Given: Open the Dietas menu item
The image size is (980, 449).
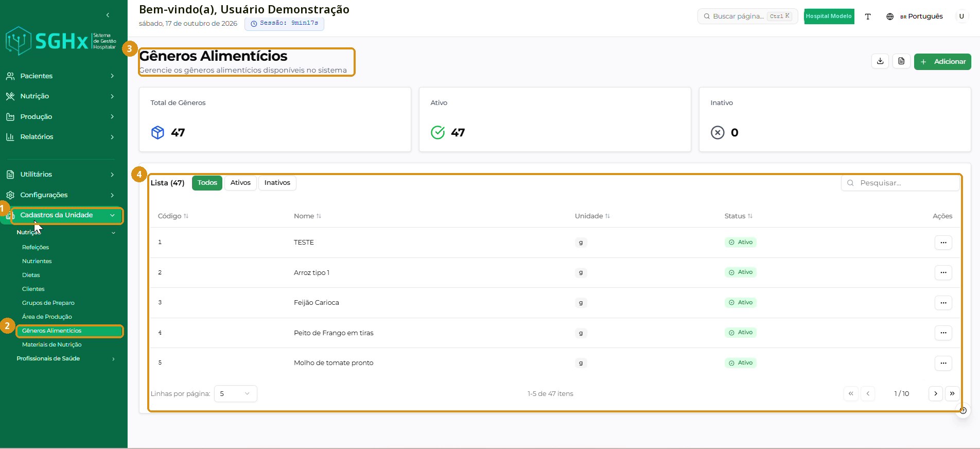Looking at the screenshot, I should click(x=31, y=275).
